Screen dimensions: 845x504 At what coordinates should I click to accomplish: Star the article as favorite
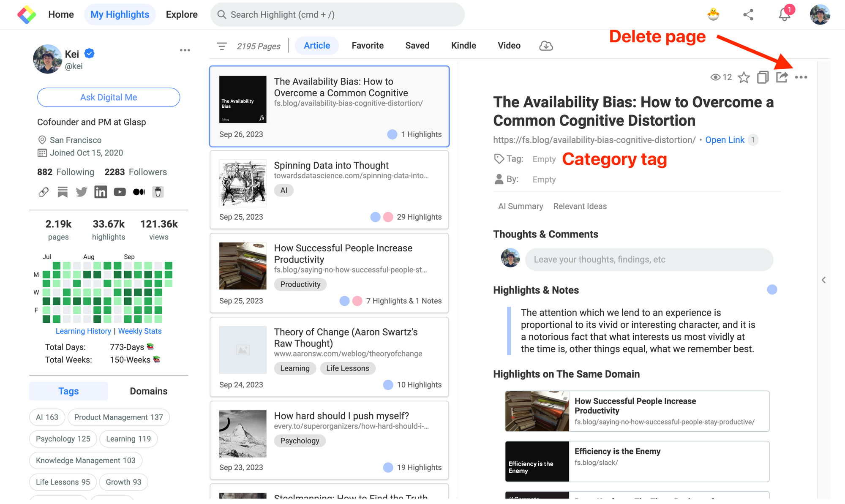744,77
